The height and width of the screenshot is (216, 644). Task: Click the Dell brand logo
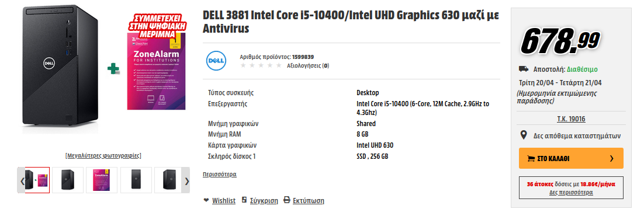tap(216, 61)
